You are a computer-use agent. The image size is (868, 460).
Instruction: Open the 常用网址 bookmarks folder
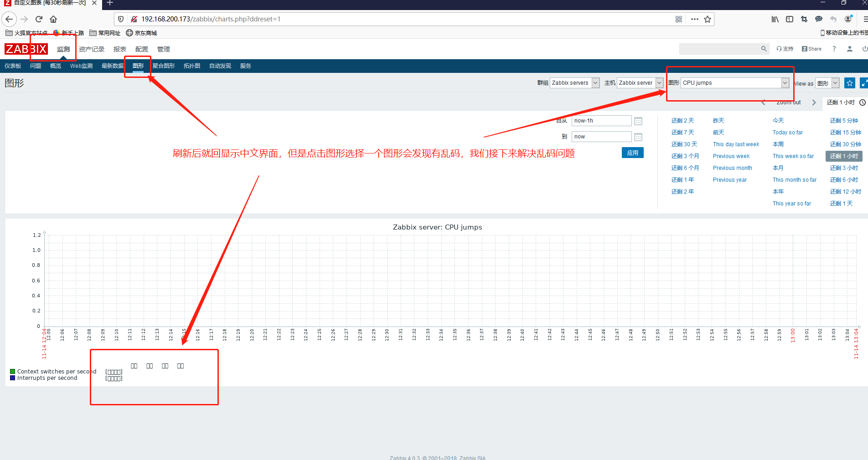[x=105, y=33]
